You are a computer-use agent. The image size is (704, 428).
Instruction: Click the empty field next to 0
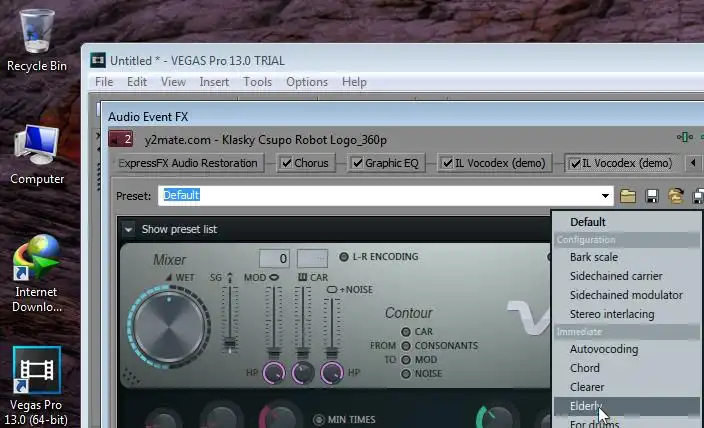(312, 259)
